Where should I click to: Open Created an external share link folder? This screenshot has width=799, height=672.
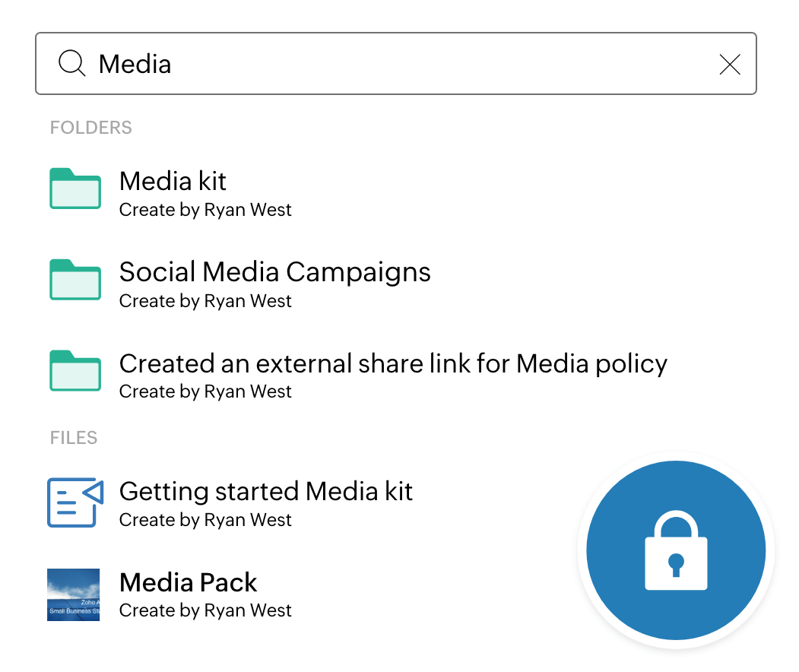[x=392, y=363]
